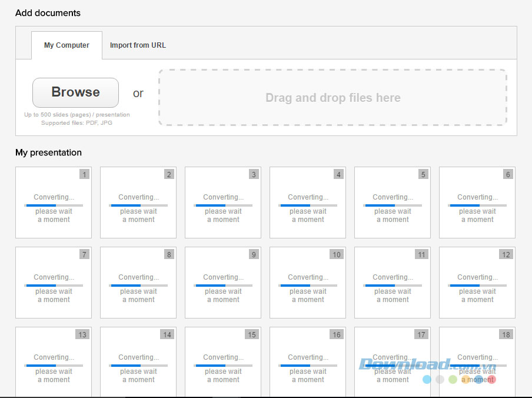Click slide thumbnail number 9
The width and height of the screenshot is (532, 398).
click(x=223, y=283)
